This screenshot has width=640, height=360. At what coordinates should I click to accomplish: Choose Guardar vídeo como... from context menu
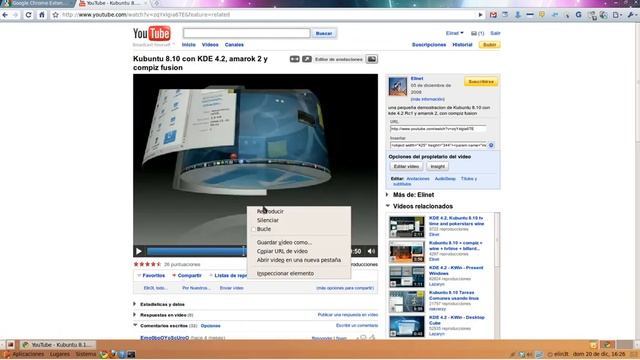coord(299,242)
